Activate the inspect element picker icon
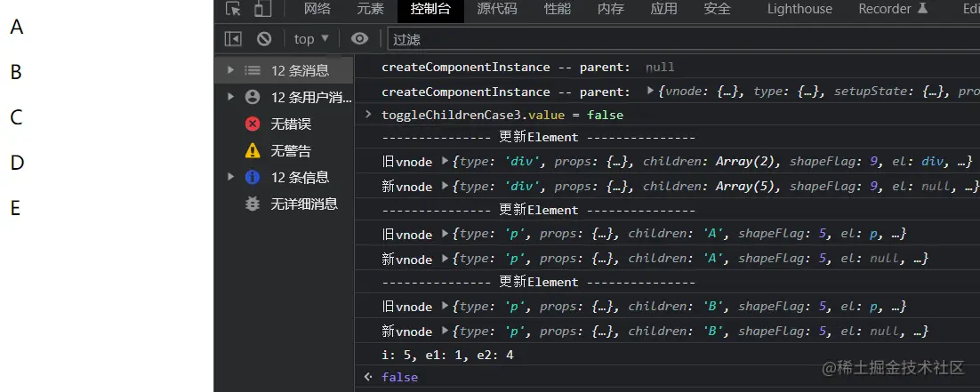The image size is (980, 392). [x=233, y=9]
